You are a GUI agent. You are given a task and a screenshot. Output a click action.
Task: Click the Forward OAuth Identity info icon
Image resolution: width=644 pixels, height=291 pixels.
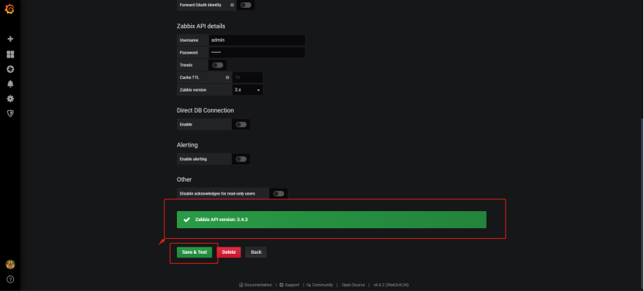click(232, 5)
